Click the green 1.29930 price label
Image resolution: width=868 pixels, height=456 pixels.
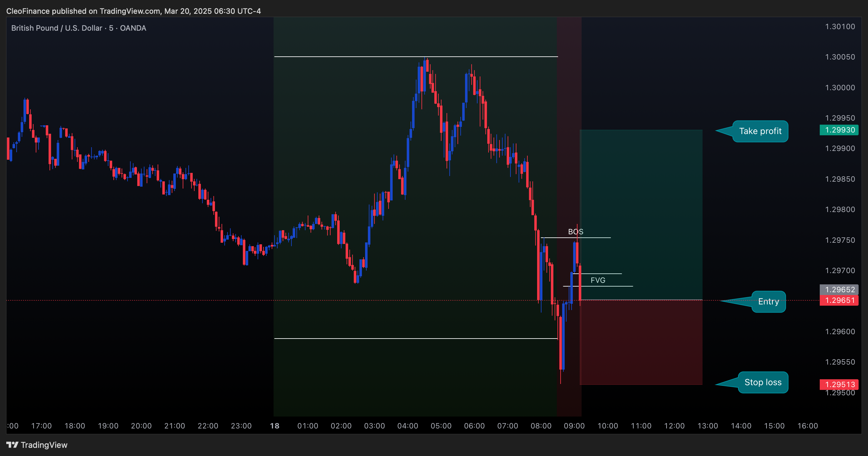(839, 130)
